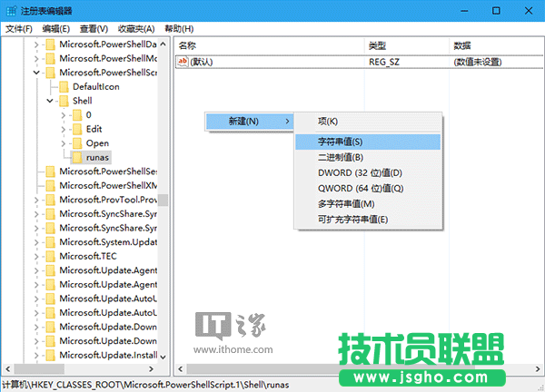This screenshot has width=545, height=392.
Task: Open the 帮助(H) menu
Action: click(x=179, y=29)
